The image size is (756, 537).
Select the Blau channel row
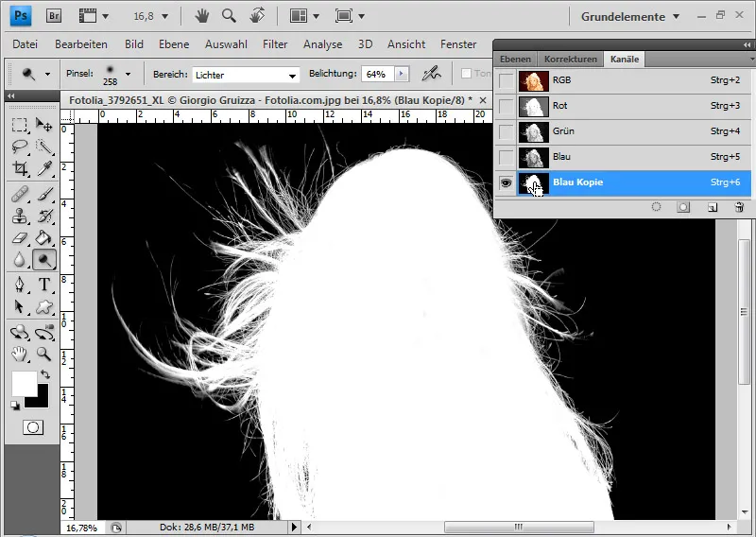click(x=634, y=157)
